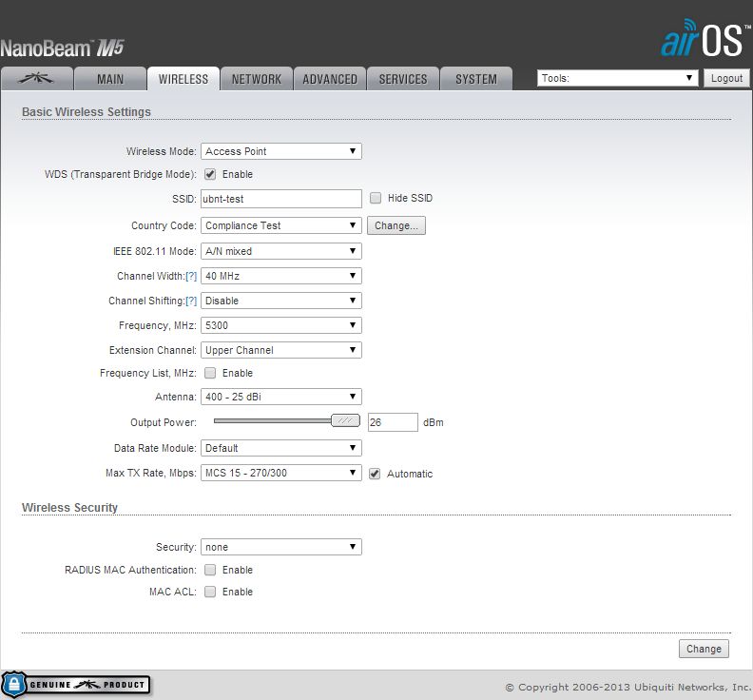Click the Output Power slider handle
Image resolution: width=753 pixels, height=700 pixels.
[x=345, y=421]
